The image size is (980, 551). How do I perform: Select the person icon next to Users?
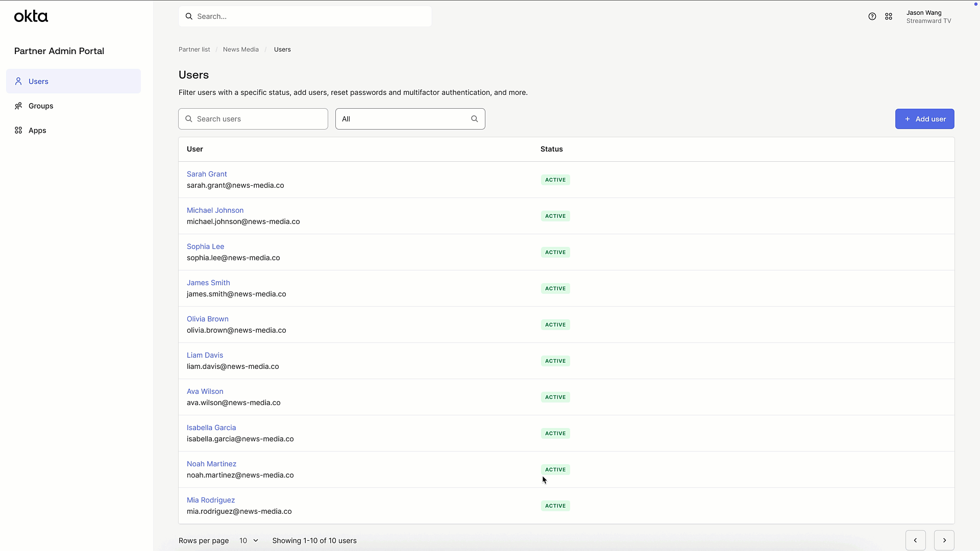click(x=18, y=81)
